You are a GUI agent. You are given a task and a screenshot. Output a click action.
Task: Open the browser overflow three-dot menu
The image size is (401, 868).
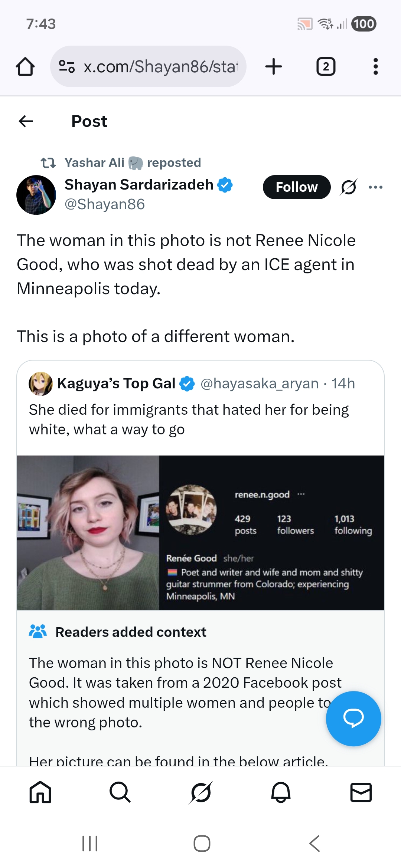coord(375,66)
